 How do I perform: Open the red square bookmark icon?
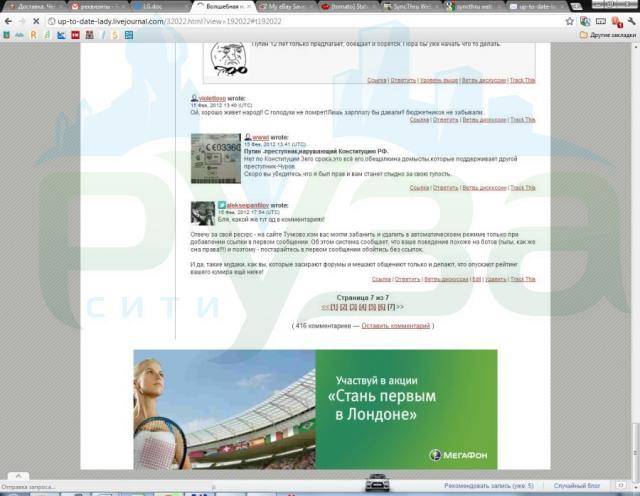pyautogui.click(x=76, y=36)
